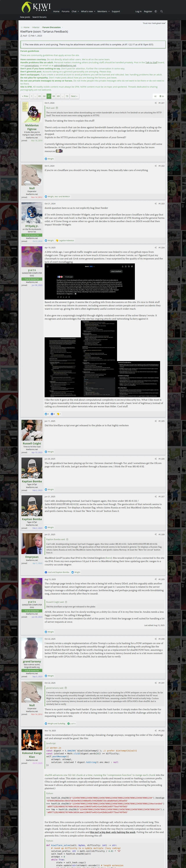Open the Forums menu item
This screenshot has width=186, height=868.
click(x=65, y=11)
